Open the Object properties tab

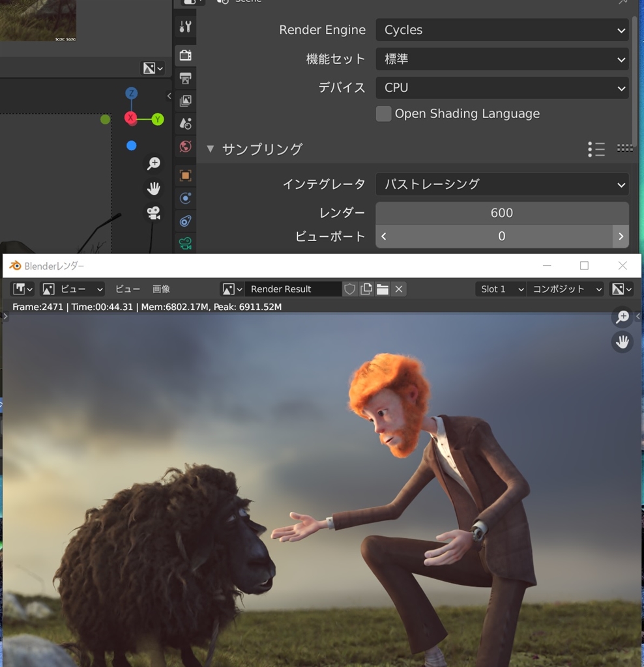click(185, 175)
